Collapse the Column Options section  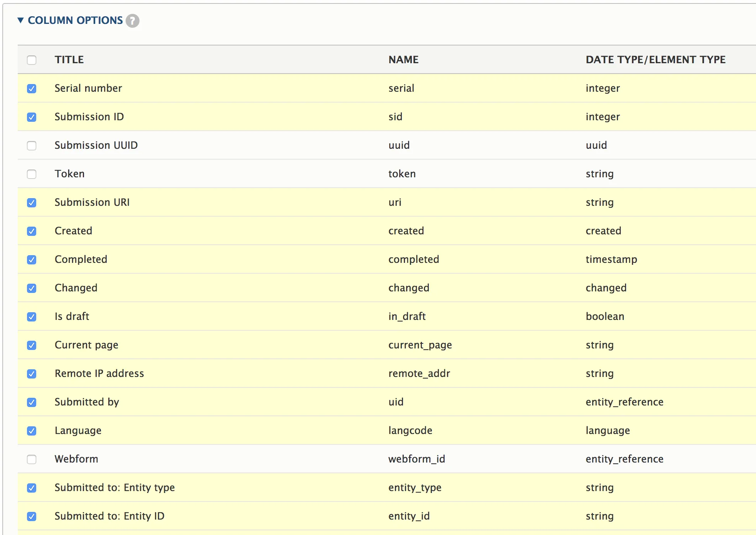click(21, 20)
